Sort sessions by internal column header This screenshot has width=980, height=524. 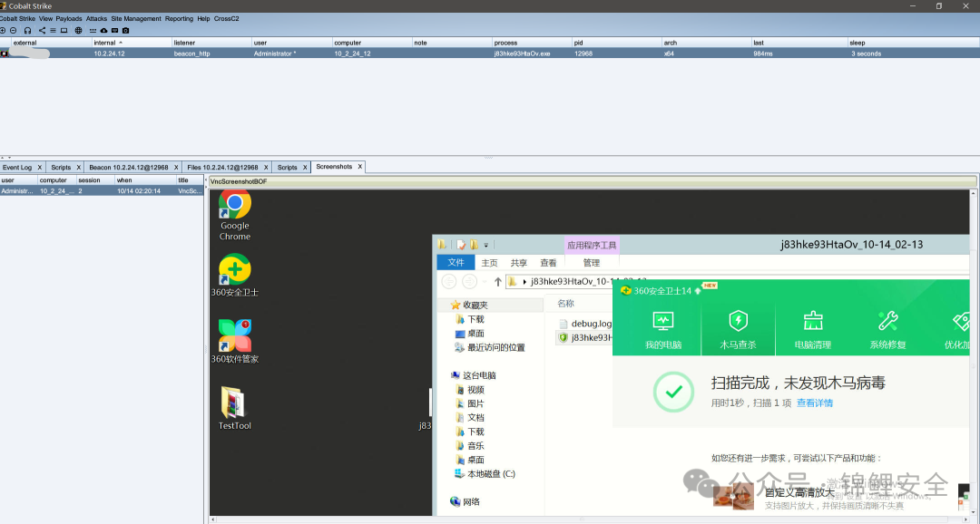tap(132, 43)
